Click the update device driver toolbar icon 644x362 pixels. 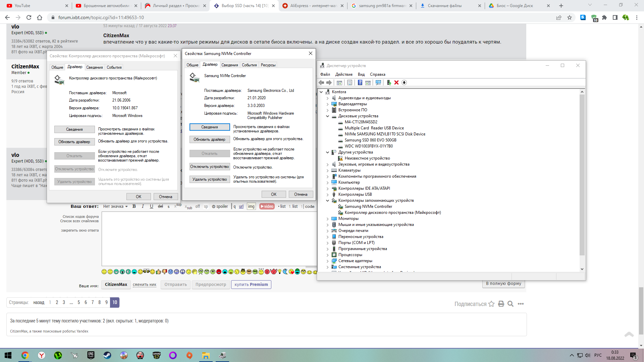[389, 82]
